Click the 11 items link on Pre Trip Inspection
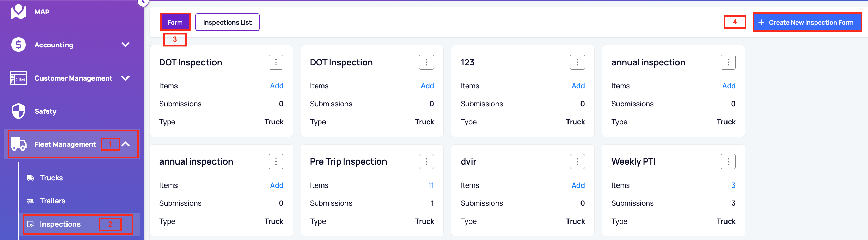Viewport: 868px width, 240px height. point(431,185)
